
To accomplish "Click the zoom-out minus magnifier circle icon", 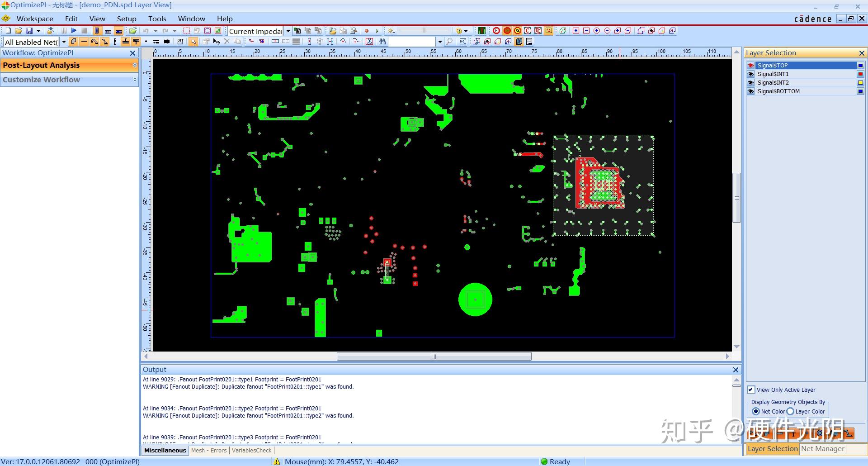I will [607, 31].
